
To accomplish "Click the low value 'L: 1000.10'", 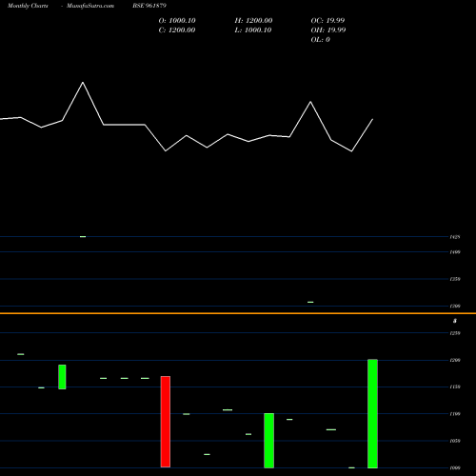I will (x=253, y=30).
